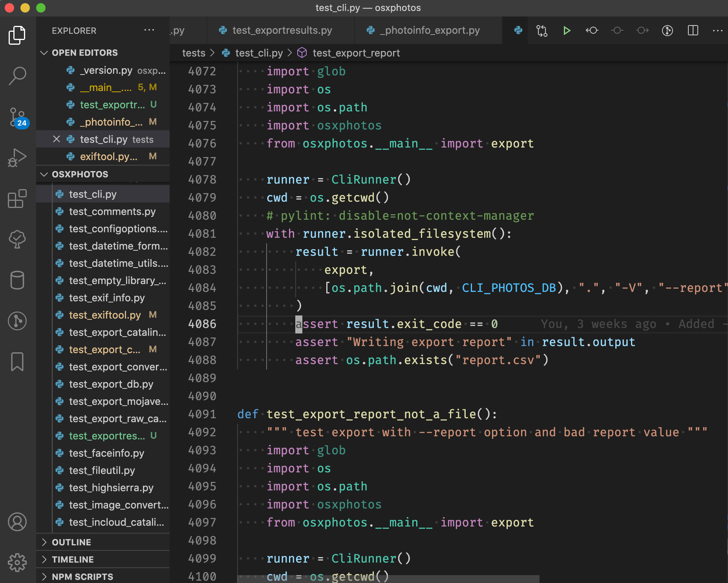This screenshot has width=728, height=583.
Task: Open Changes compare icon in editor toolbar
Action: point(542,31)
